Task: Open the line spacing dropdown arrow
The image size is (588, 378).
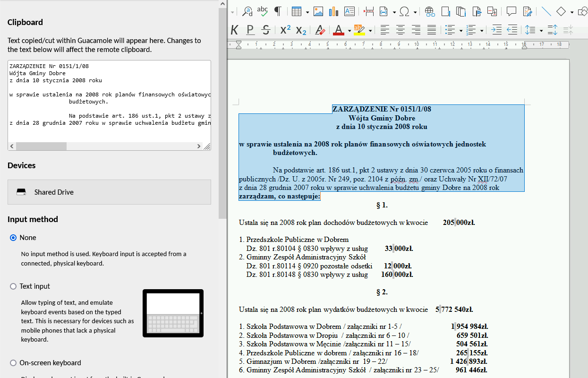Action: (x=541, y=31)
